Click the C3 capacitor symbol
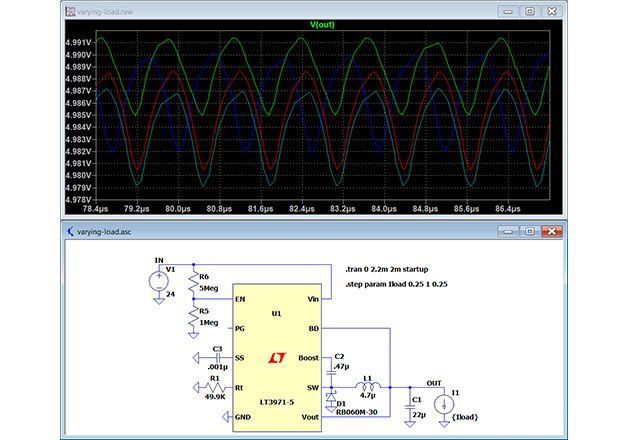The image size is (630, 440). (214, 357)
